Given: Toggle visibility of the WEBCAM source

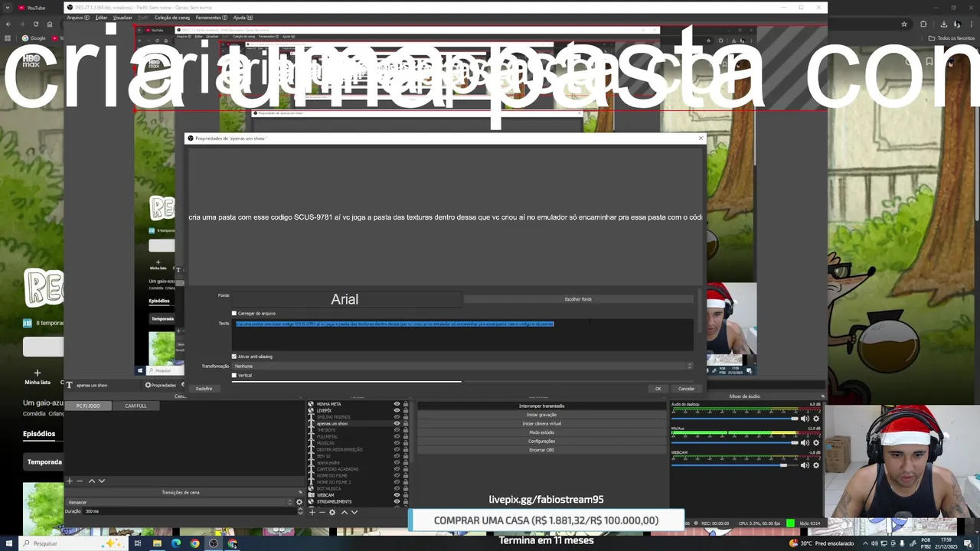Looking at the screenshot, I should pos(397,495).
